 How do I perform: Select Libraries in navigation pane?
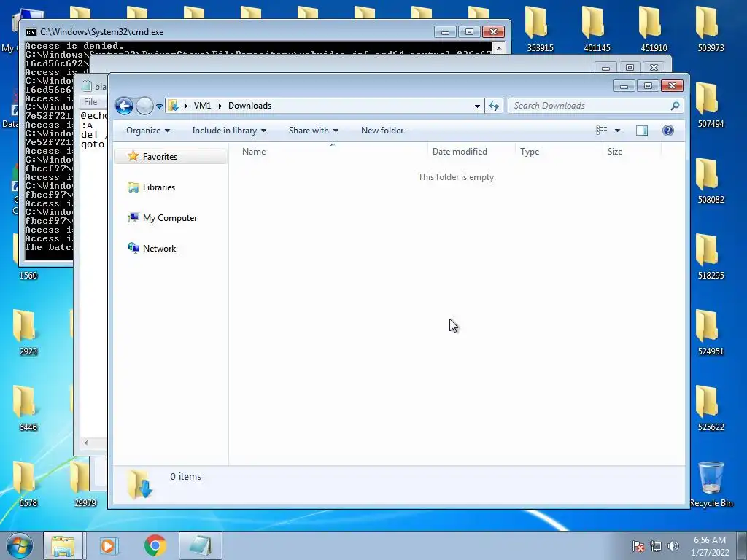tap(158, 187)
